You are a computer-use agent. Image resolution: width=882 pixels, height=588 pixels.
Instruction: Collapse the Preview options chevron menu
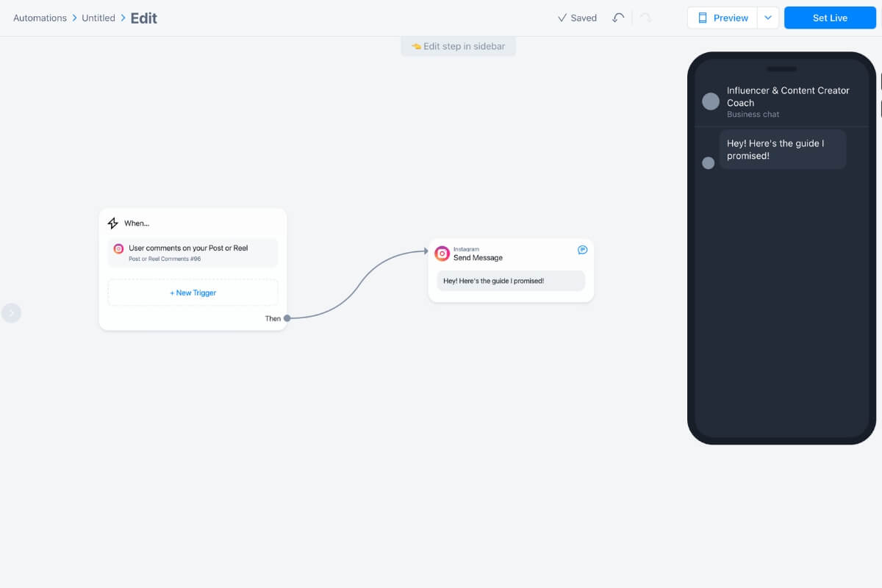coord(768,17)
